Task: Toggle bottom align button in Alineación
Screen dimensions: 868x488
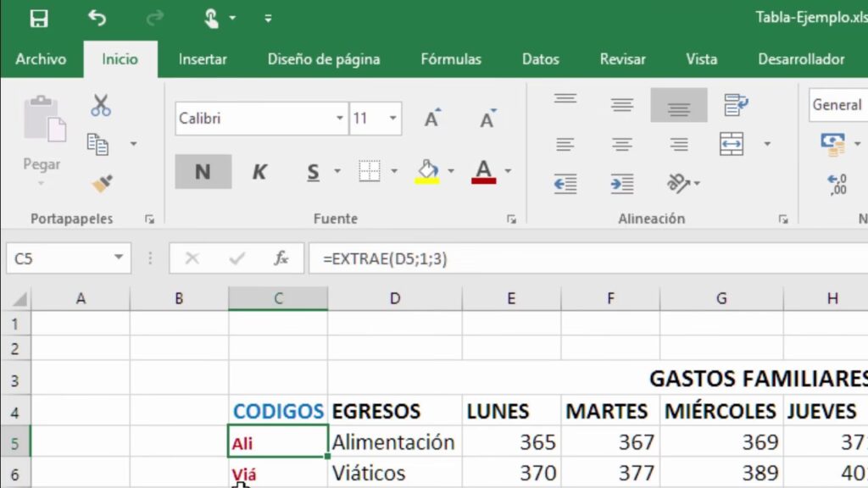Action: pyautogui.click(x=678, y=106)
